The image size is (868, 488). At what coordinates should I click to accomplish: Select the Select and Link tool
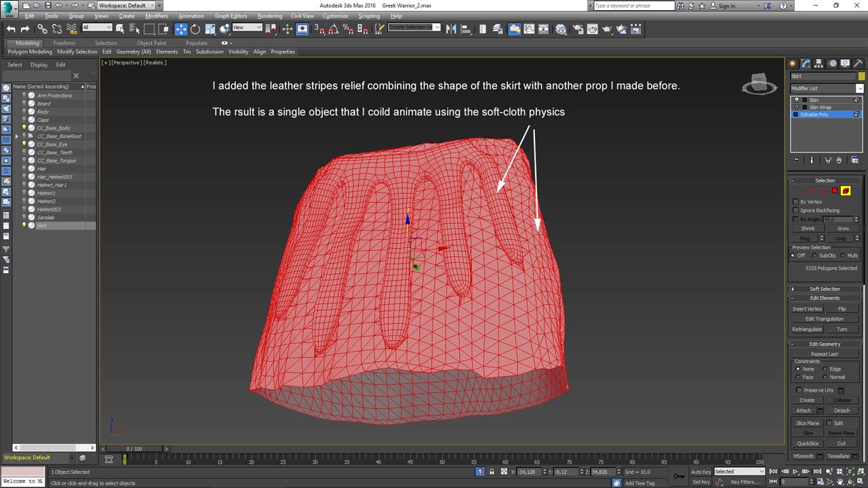coord(42,29)
